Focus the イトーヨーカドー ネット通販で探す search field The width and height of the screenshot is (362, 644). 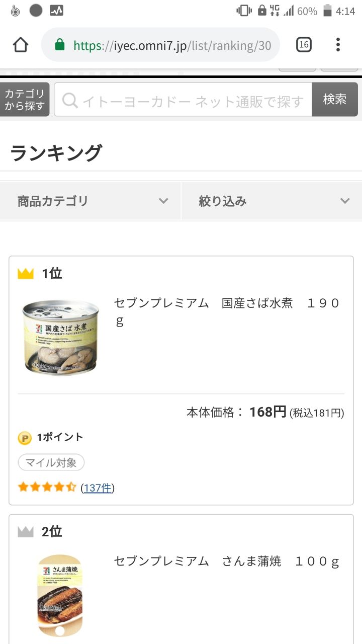[183, 100]
